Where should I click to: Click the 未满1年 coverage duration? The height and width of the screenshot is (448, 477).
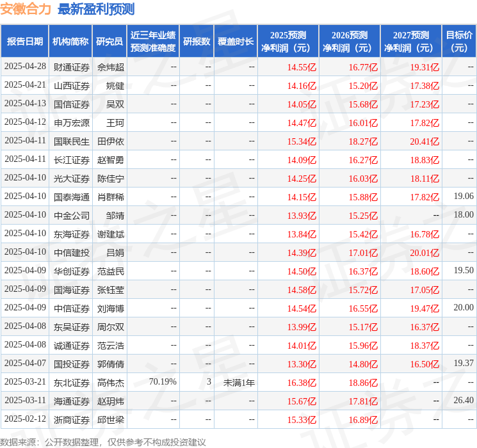[x=239, y=383]
